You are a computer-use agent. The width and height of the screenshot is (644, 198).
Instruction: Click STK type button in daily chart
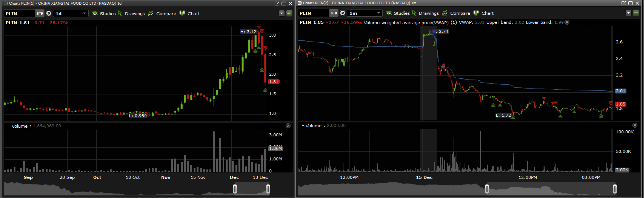40,14
